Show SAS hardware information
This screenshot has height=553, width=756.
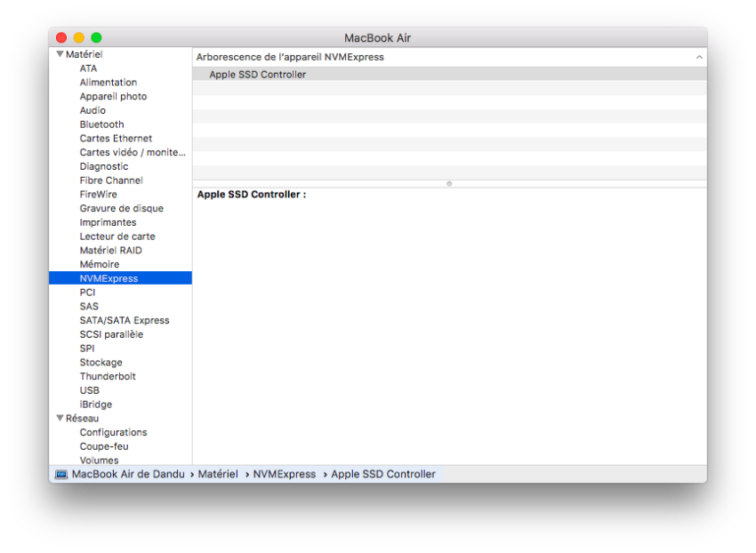coord(89,306)
